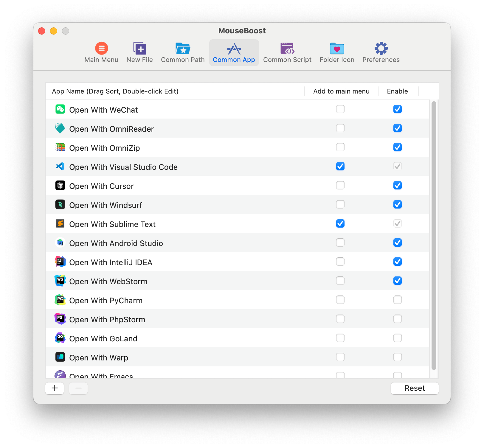484x448 pixels.
Task: Open the Preferences tab
Action: point(381,53)
